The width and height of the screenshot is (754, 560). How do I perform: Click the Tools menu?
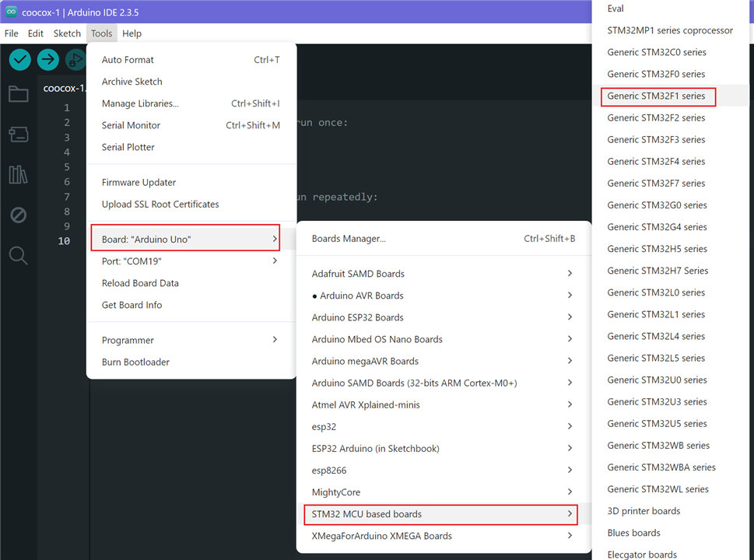[x=101, y=33]
